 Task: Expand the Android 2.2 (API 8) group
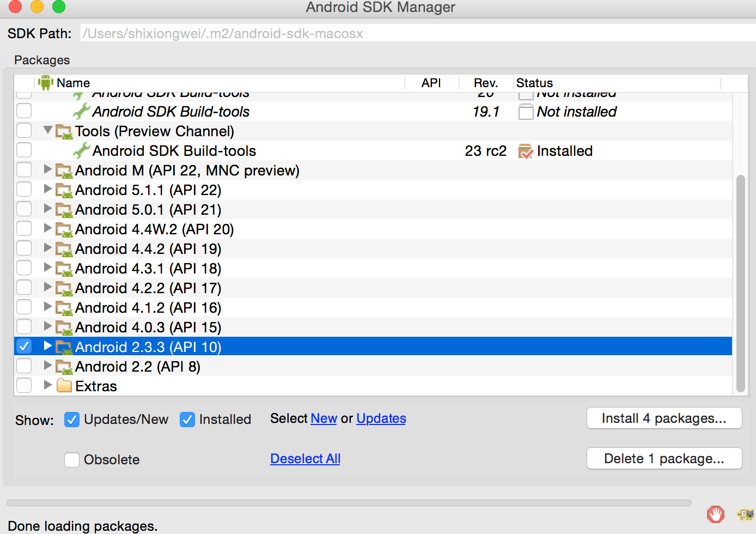(x=48, y=366)
